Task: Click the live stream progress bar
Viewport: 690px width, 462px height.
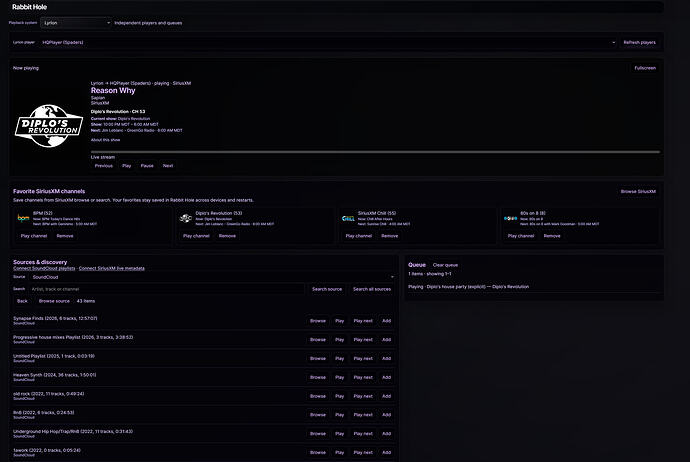Action: coord(375,152)
